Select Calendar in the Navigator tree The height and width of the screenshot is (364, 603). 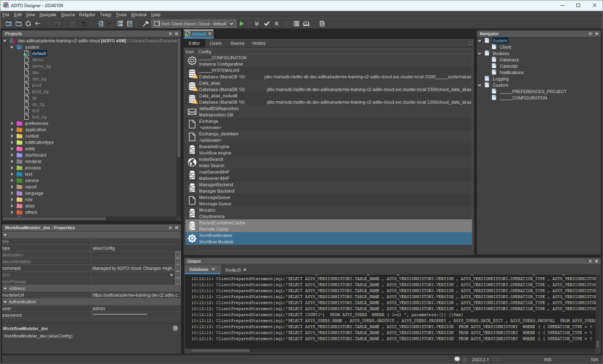tap(509, 66)
